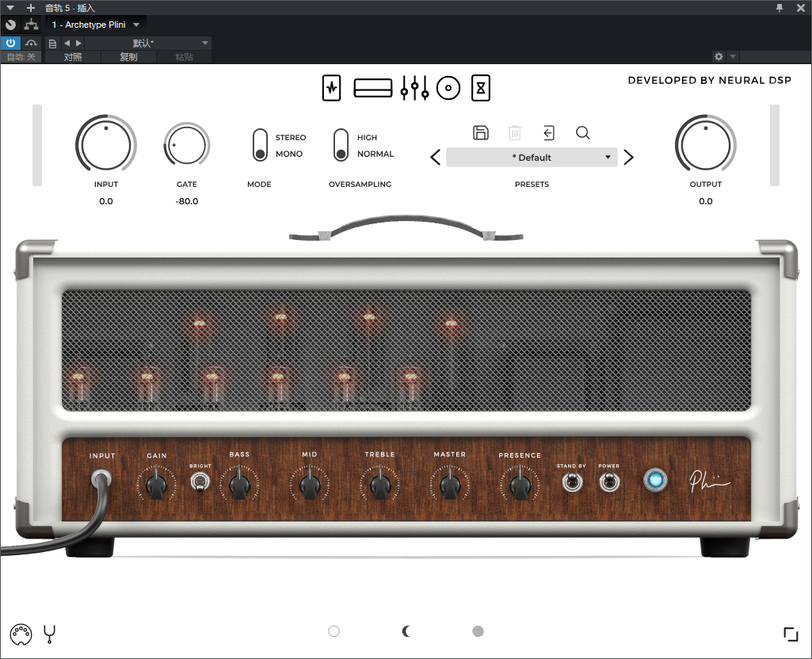Click the Plini signature logo
Viewport: 812px width, 659px height.
point(708,482)
